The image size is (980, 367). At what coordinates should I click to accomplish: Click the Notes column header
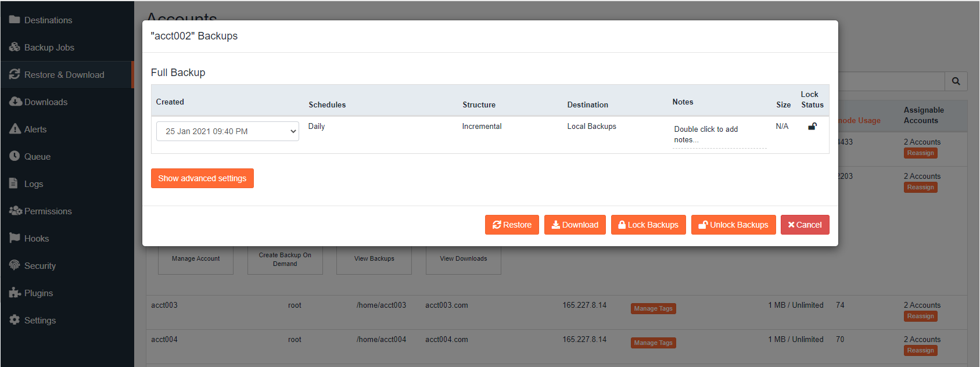(x=683, y=102)
